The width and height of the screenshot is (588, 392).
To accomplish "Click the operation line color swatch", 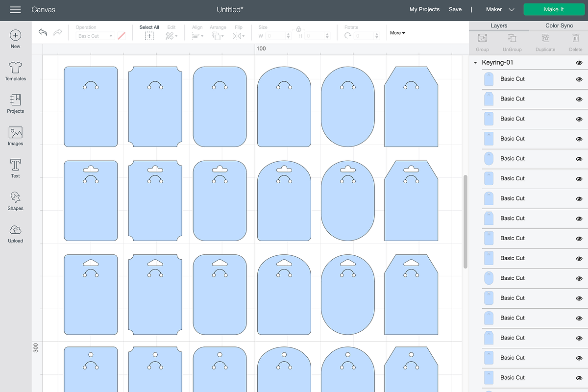I will (122, 36).
